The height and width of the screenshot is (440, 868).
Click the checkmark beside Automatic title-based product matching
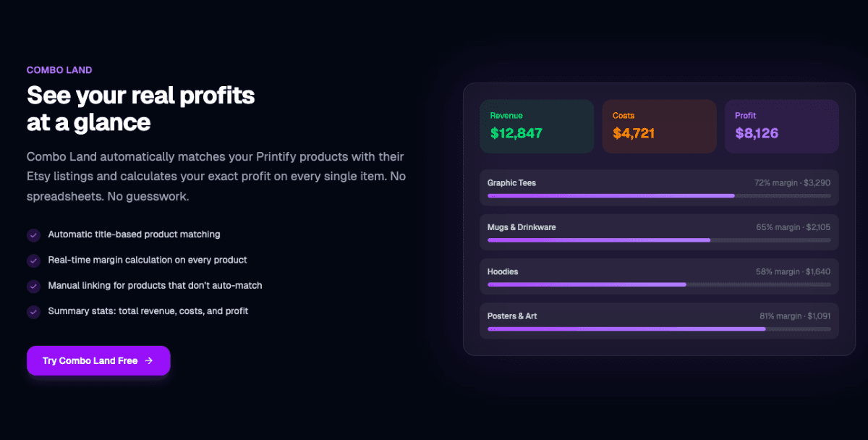(x=33, y=235)
